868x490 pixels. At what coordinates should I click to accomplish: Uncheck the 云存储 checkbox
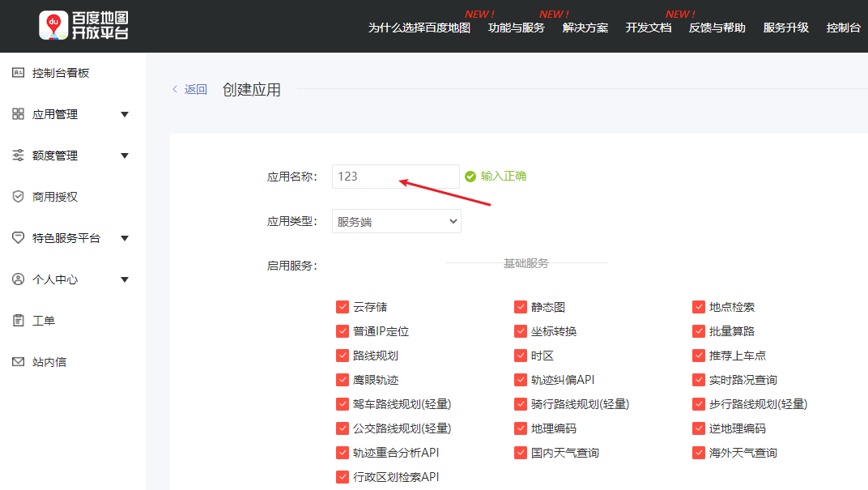pos(343,307)
